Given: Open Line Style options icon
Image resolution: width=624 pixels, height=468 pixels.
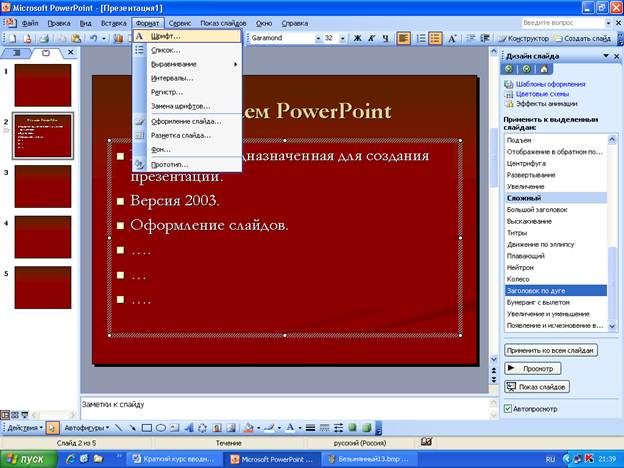Looking at the screenshot, I should coord(310,428).
